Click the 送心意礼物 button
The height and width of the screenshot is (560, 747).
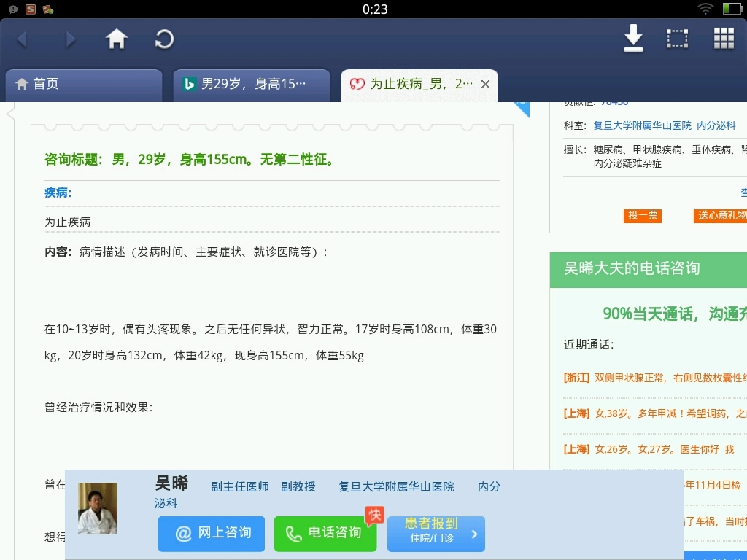[x=720, y=215]
